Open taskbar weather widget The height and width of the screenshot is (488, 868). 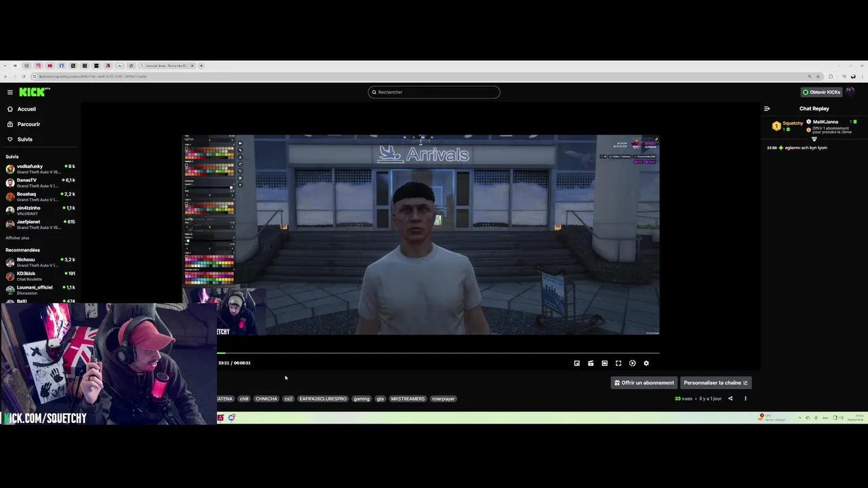click(772, 418)
